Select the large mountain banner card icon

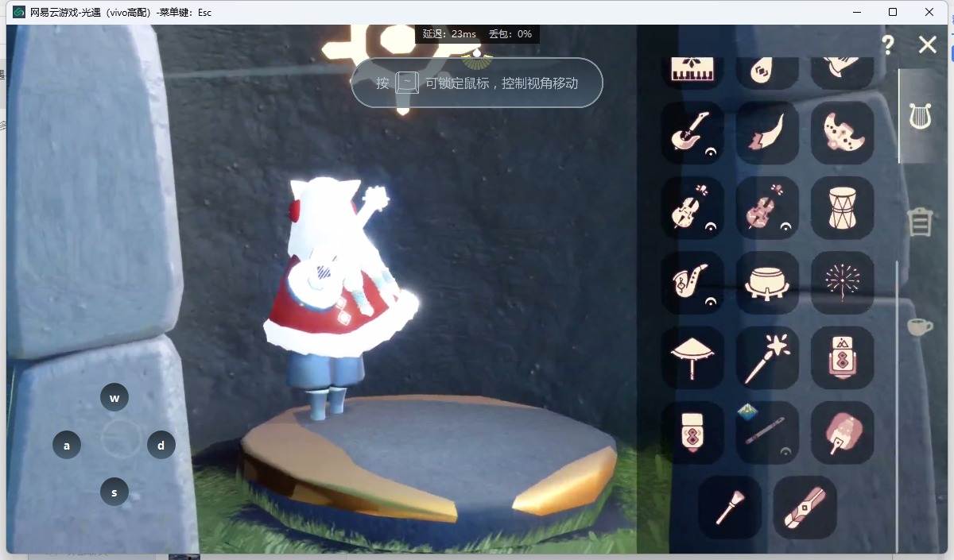843,357
